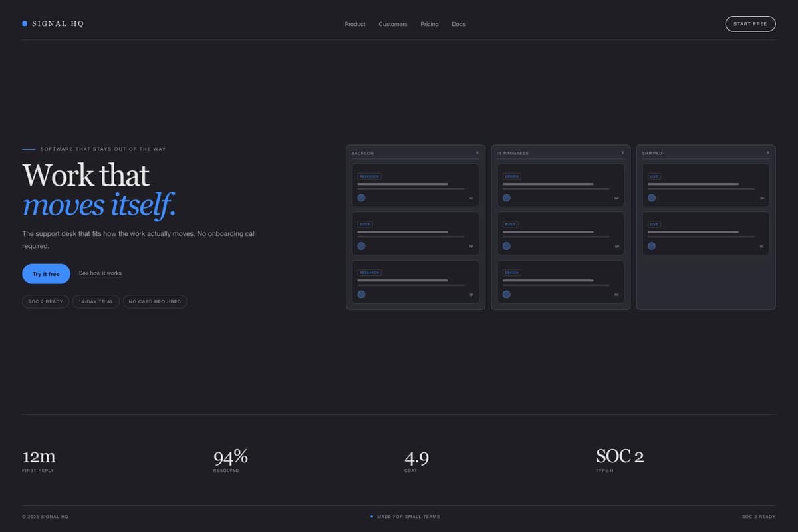Select avatar on In Progress Design card assigned NP
This screenshot has height=532, width=798.
(x=506, y=198)
